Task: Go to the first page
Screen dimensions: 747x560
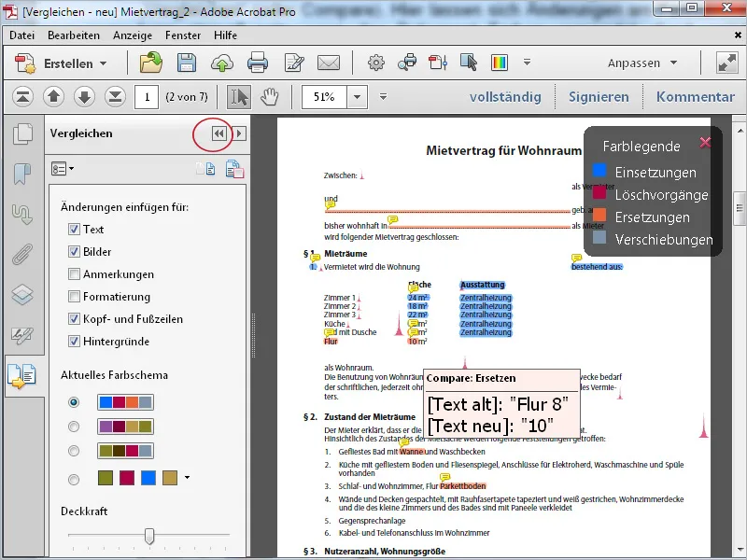Action: pyautogui.click(x=22, y=97)
